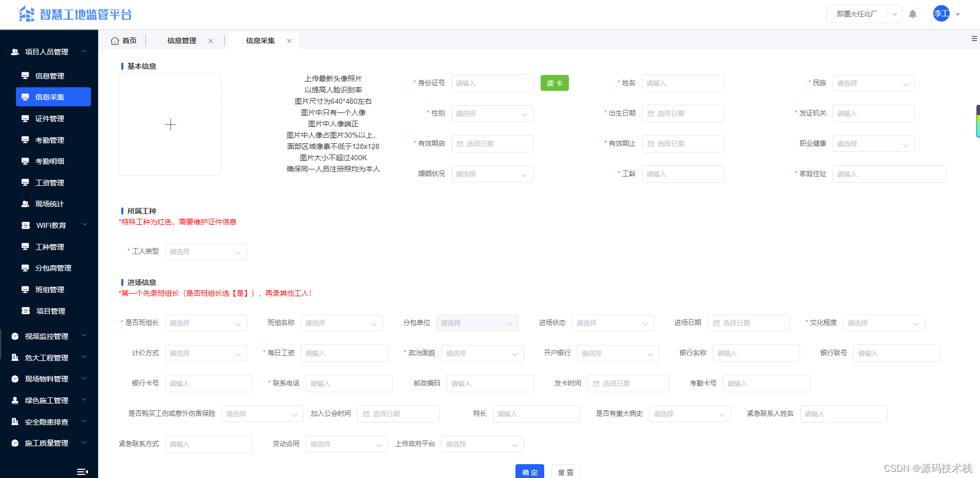The height and width of the screenshot is (478, 980).
Task: Expand 视频监控管理 menu
Action: (49, 336)
